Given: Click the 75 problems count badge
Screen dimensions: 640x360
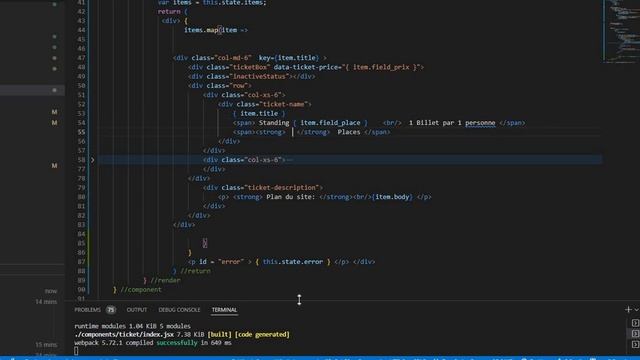Looking at the screenshot, I should [111, 310].
